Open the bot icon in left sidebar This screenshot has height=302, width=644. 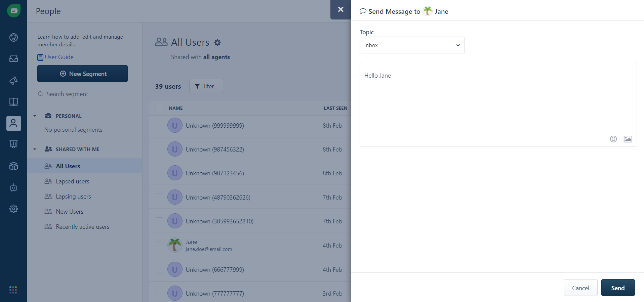point(13,188)
